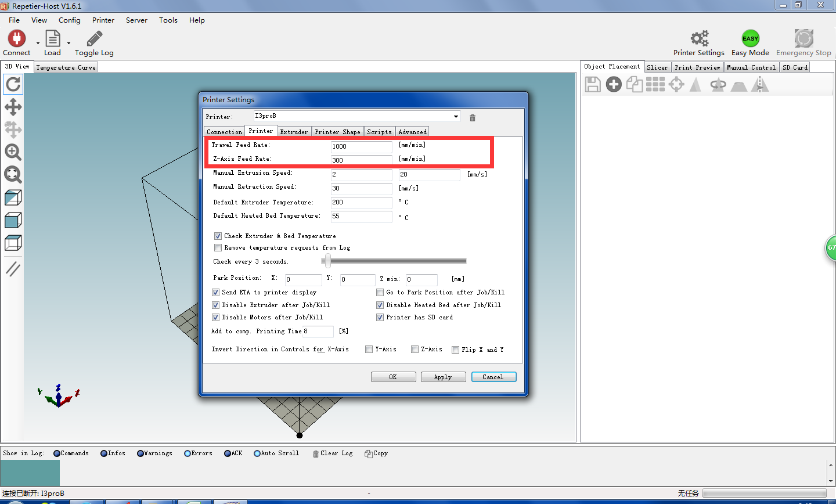Viewport: 836px width, 504px height.
Task: Select the rotate view tool
Action: coord(13,85)
